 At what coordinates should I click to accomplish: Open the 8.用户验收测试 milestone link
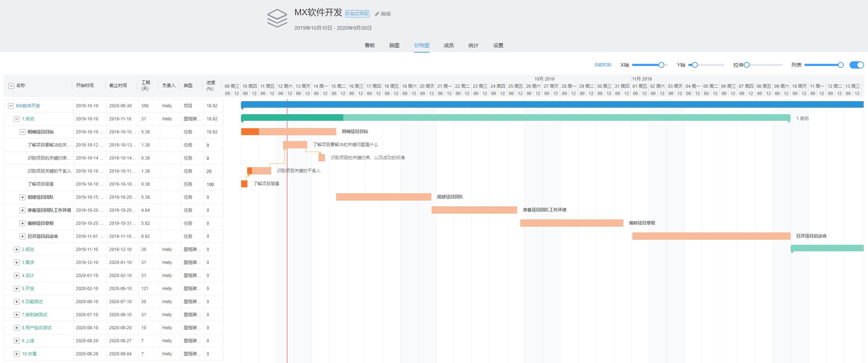click(x=37, y=328)
